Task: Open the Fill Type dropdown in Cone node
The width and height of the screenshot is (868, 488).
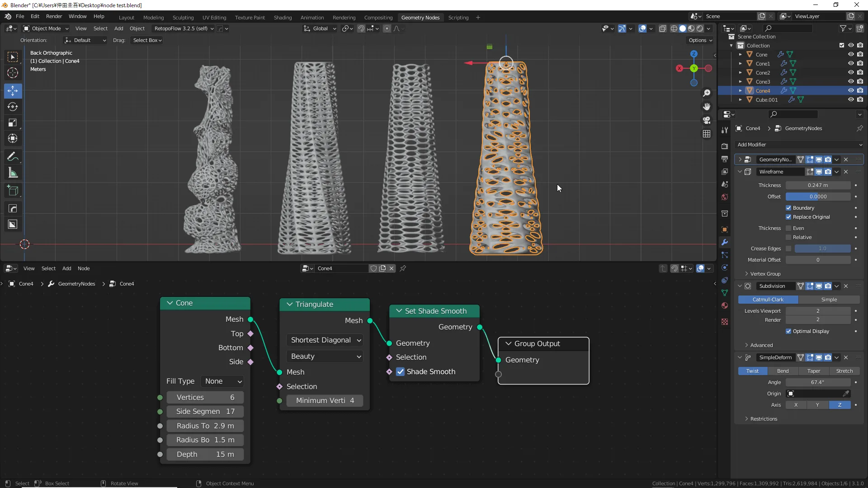Action: pyautogui.click(x=222, y=381)
